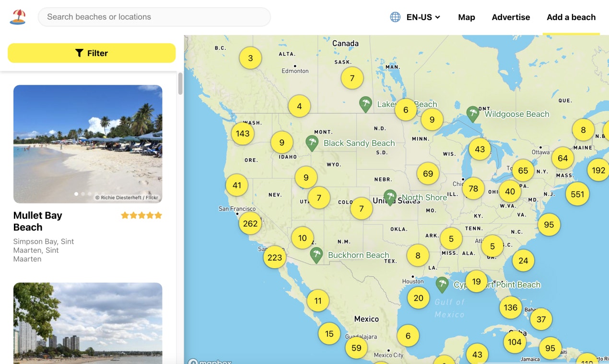This screenshot has height=364, width=609.
Task: Select the Add a beach tab
Action: pyautogui.click(x=571, y=17)
